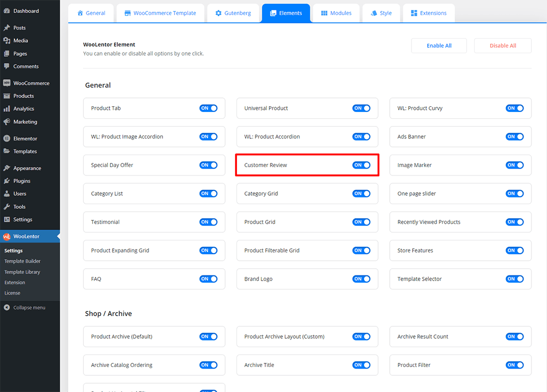This screenshot has width=547, height=392.
Task: Click the Marketing megaphone icon
Action: click(7, 122)
